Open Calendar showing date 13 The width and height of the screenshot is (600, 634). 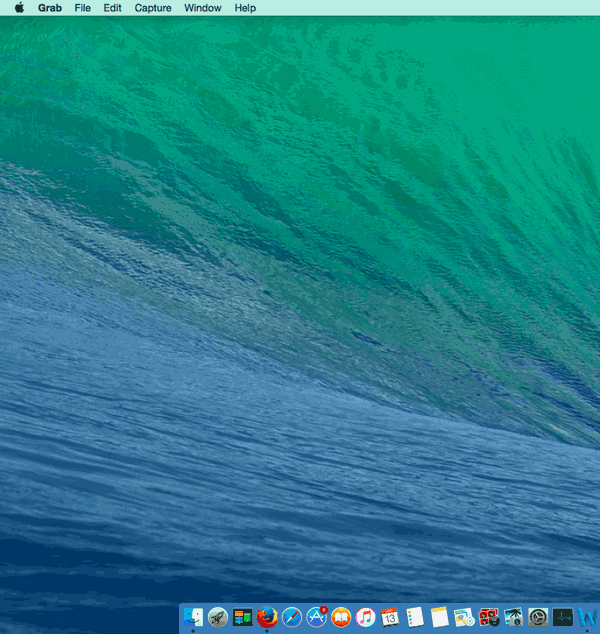390,617
